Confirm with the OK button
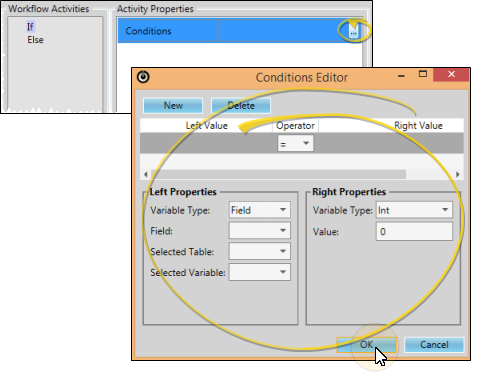 pos(366,345)
